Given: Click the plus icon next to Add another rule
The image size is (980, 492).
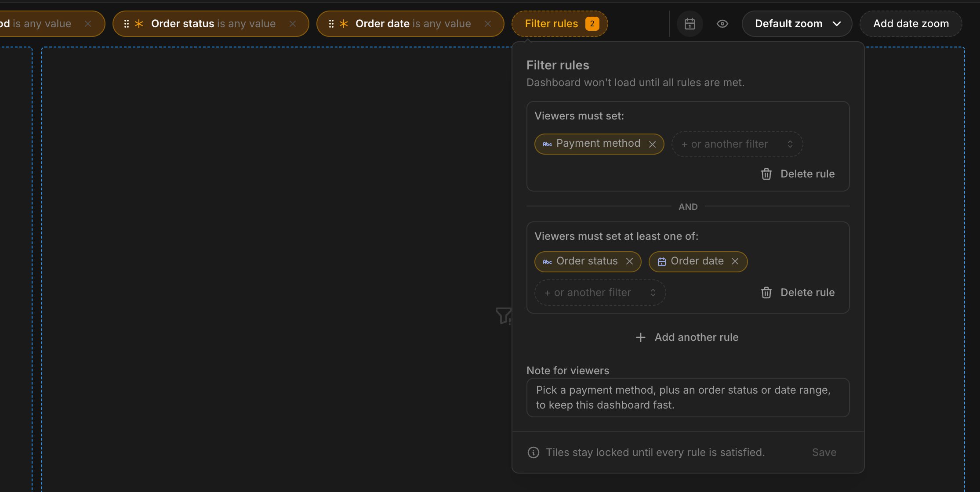Looking at the screenshot, I should click(x=641, y=337).
